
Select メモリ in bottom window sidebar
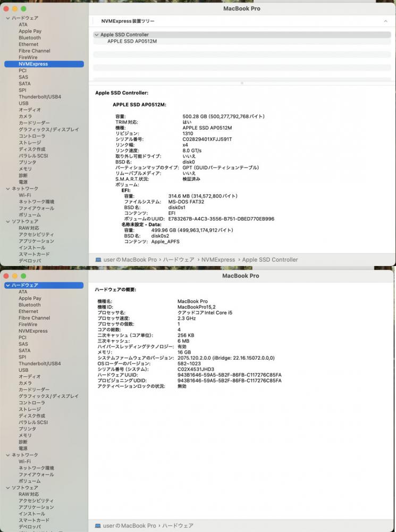tap(26, 435)
